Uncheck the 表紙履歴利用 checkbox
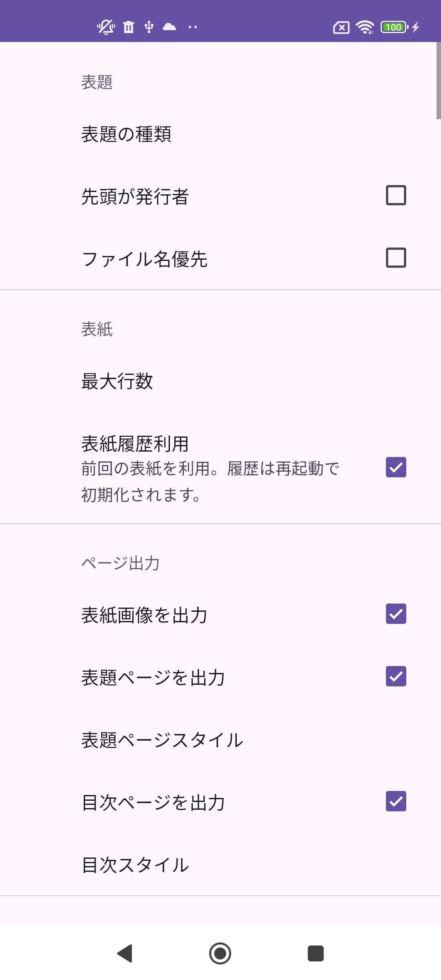 pos(396,467)
